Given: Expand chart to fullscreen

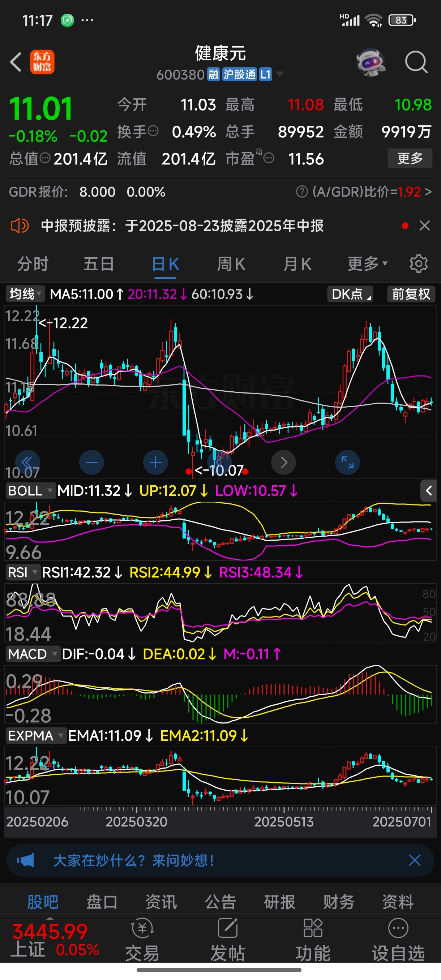Looking at the screenshot, I should pyautogui.click(x=347, y=462).
